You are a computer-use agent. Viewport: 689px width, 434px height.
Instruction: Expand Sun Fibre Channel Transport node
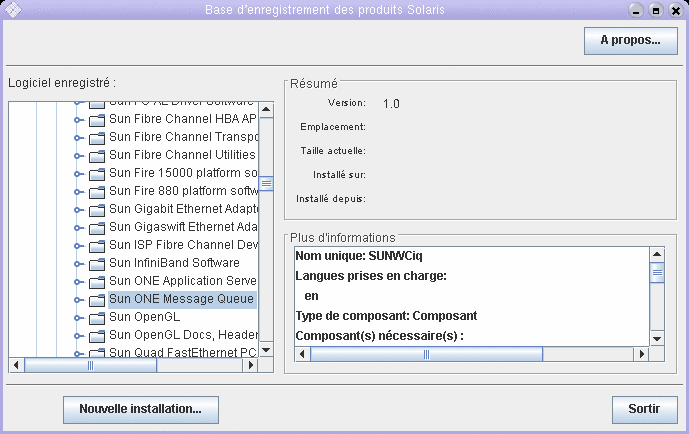(x=79, y=138)
